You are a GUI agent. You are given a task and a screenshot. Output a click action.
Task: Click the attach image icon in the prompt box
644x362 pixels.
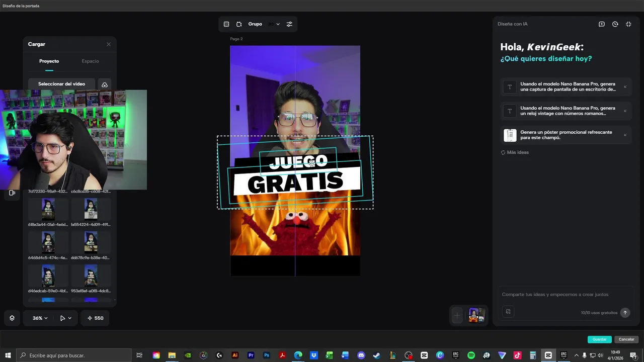tap(508, 312)
